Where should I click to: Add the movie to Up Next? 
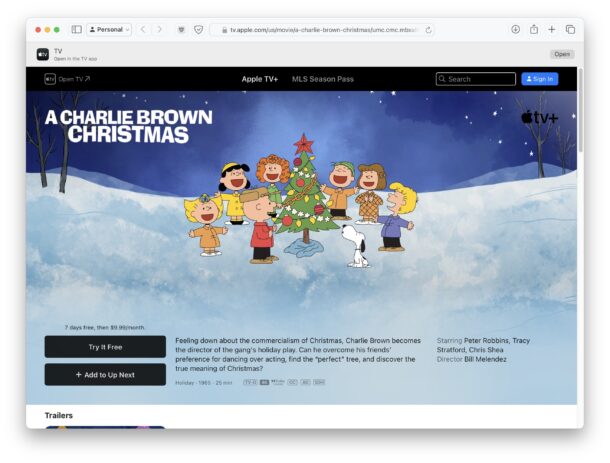(105, 375)
